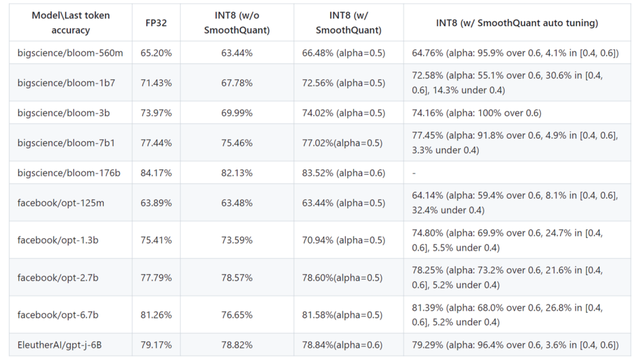This screenshot has height=360, width=640.
Task: Click the bigscience/bloom-3b model name
Action: pos(64,113)
